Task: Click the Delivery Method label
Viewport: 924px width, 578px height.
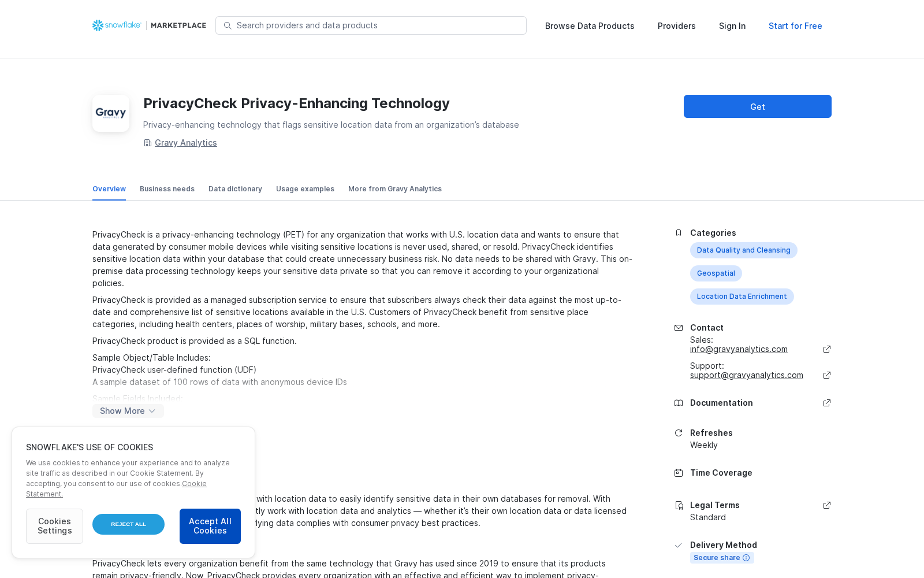Action: (x=724, y=545)
